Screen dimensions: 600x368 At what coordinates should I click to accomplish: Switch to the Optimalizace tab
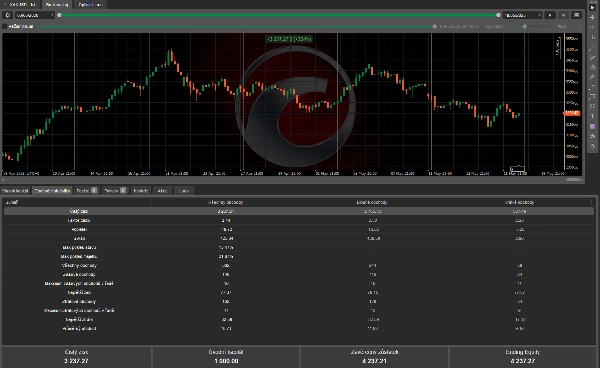coord(90,5)
